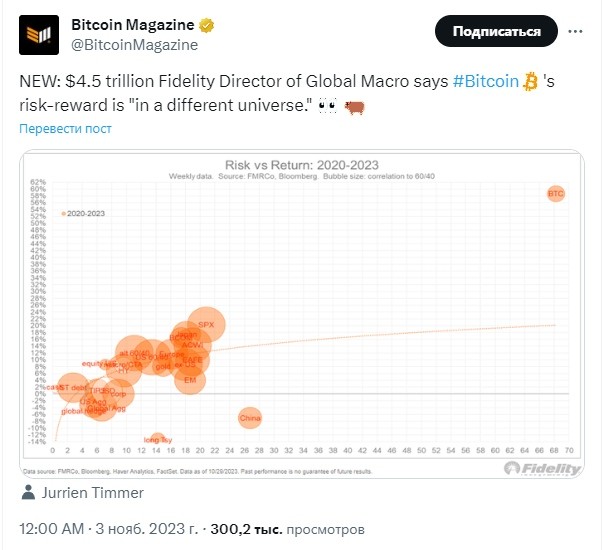Open the Risk vs Return chart image
The height and width of the screenshot is (550, 606).
click(x=302, y=314)
